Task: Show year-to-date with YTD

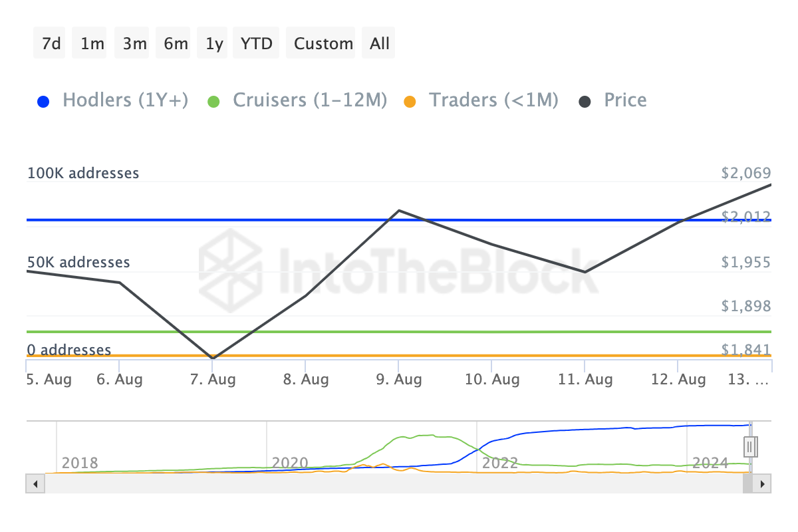Action: pos(257,43)
